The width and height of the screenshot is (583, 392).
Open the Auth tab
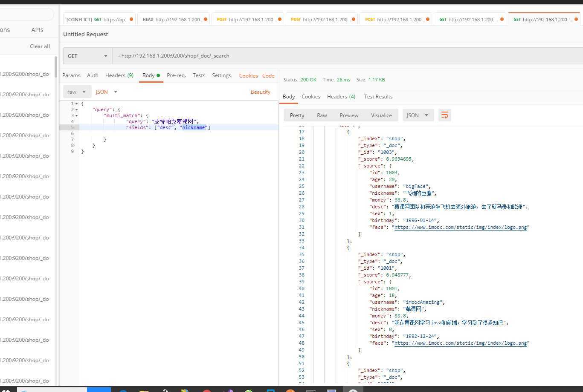point(93,75)
